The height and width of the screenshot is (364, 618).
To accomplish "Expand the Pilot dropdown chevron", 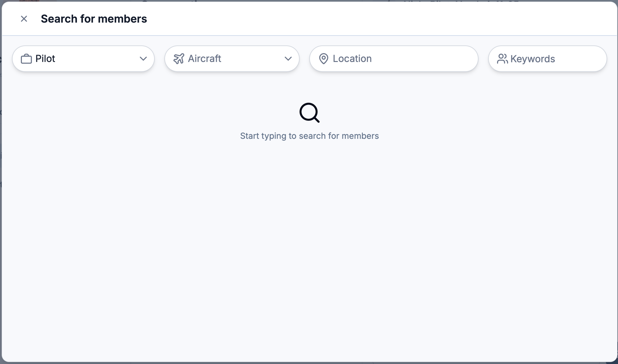I will click(x=143, y=59).
